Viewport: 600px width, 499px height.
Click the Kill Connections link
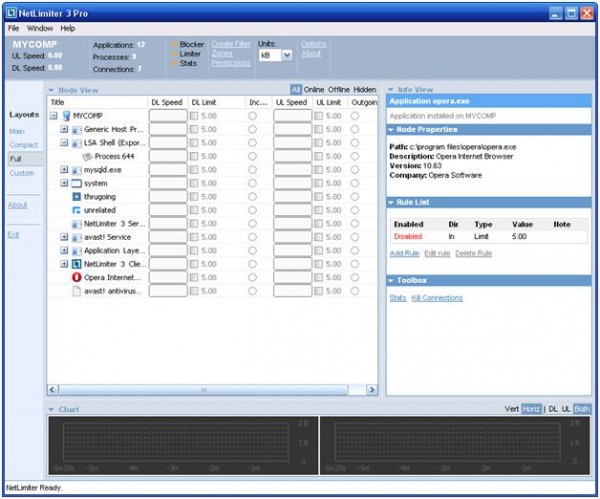pos(437,298)
